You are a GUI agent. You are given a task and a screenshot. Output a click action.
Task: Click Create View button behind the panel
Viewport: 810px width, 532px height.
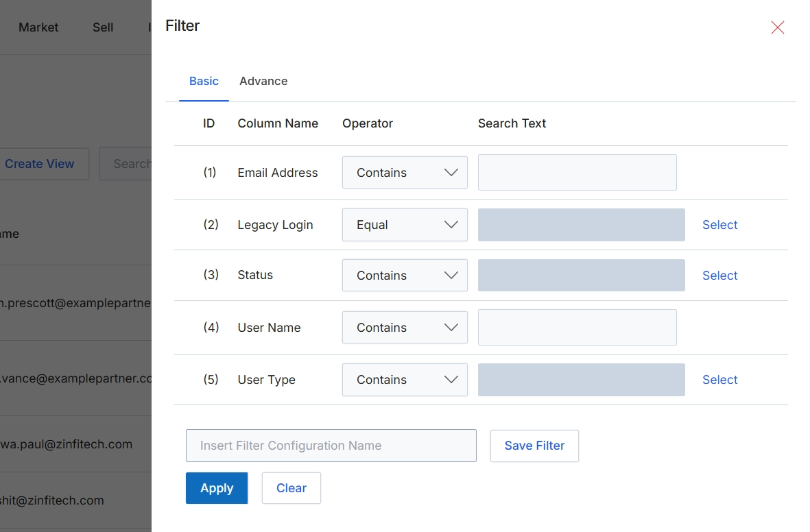coord(41,164)
